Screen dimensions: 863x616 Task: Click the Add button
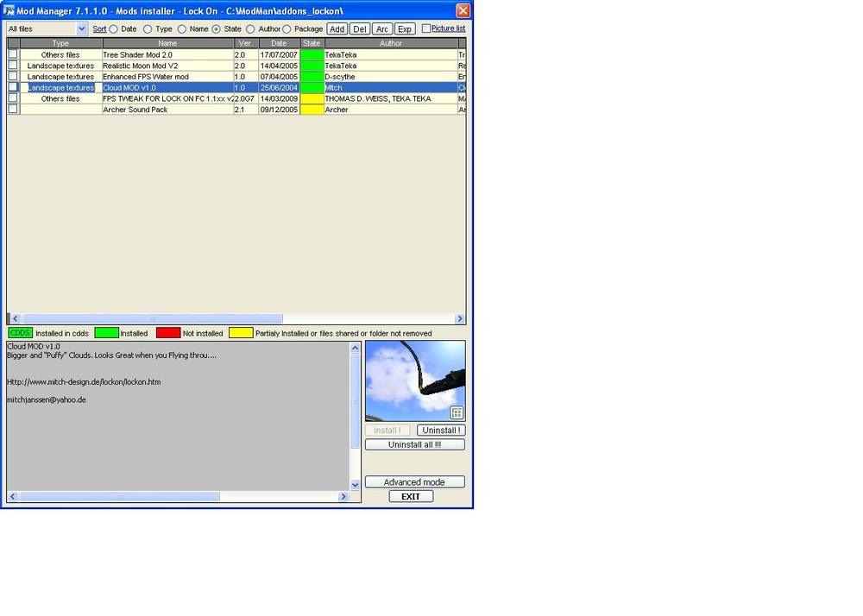(x=337, y=29)
